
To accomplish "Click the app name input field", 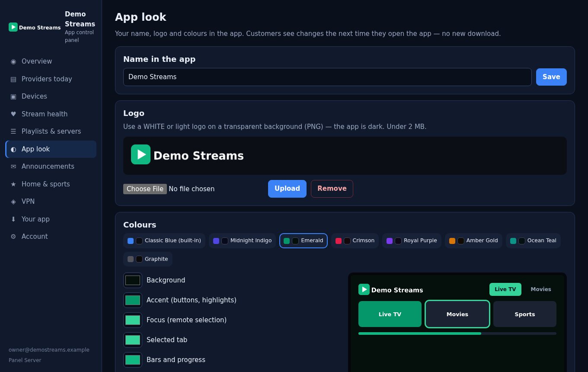I will 327,77.
